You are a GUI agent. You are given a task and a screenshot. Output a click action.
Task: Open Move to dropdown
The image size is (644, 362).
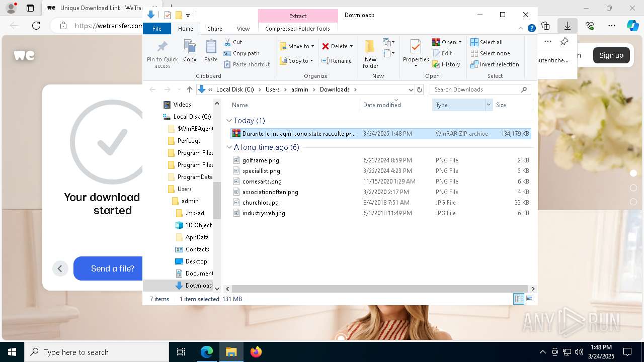point(297,46)
